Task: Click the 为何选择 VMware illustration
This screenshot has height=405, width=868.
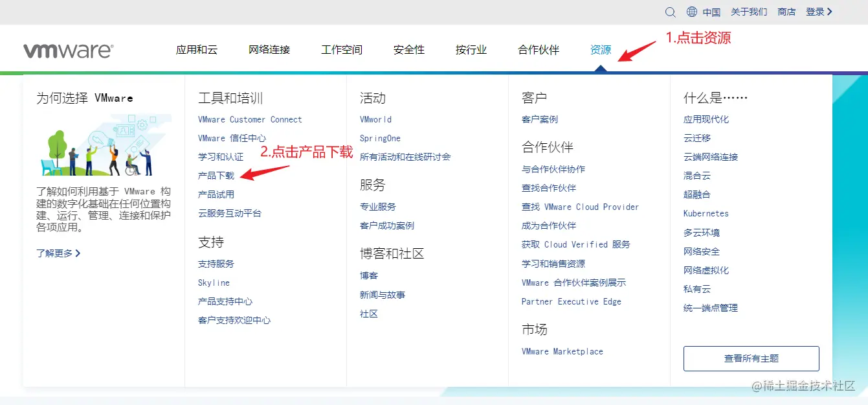Action: click(x=104, y=145)
